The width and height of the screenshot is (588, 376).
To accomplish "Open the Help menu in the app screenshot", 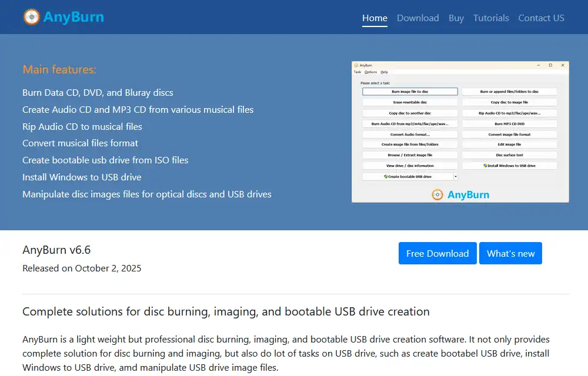I will point(385,72).
